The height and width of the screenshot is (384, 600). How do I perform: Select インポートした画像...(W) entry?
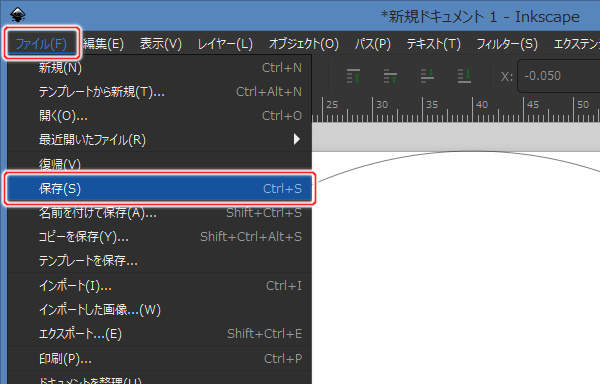tap(160, 310)
